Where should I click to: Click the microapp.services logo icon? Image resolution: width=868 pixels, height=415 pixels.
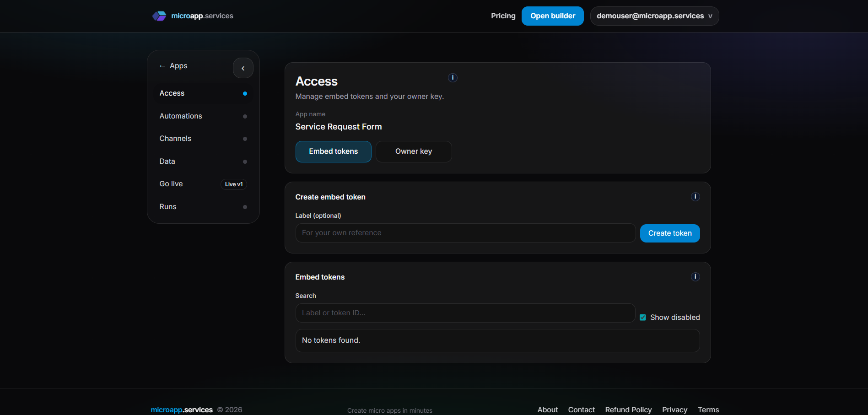click(x=159, y=16)
